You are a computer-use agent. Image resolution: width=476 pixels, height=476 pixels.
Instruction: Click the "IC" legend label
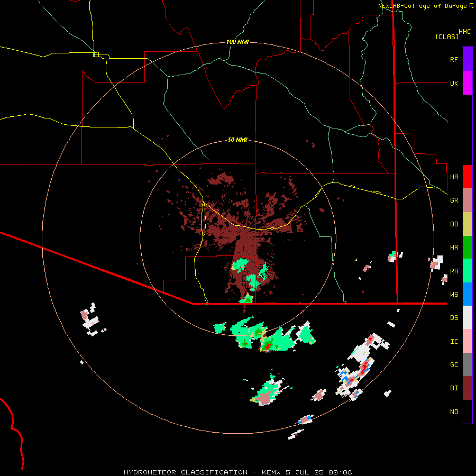click(x=454, y=342)
